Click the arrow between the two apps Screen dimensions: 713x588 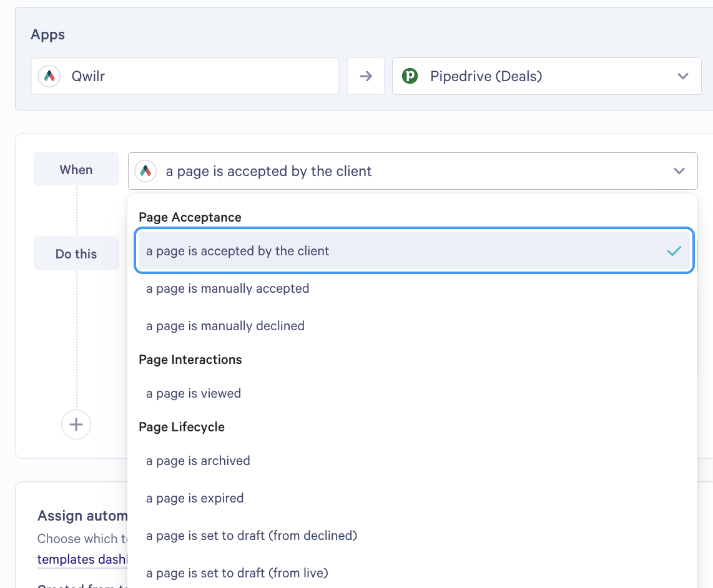366,76
